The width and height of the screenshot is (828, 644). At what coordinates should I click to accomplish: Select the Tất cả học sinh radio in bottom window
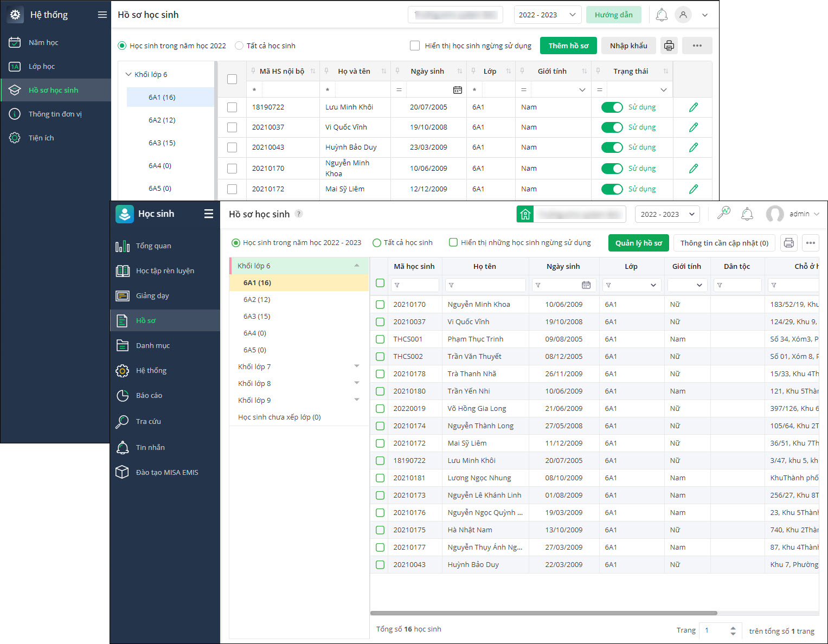pyautogui.click(x=377, y=243)
